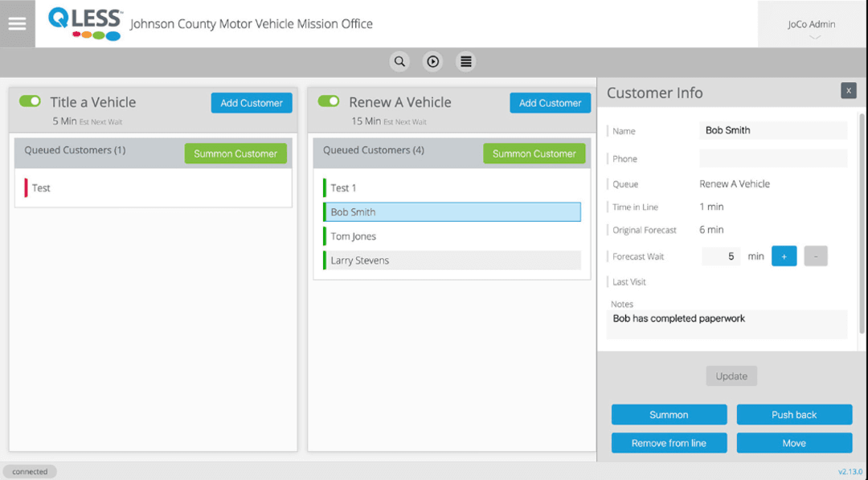868x480 pixels.
Task: Add Customer to Title a Vehicle
Action: 252,103
